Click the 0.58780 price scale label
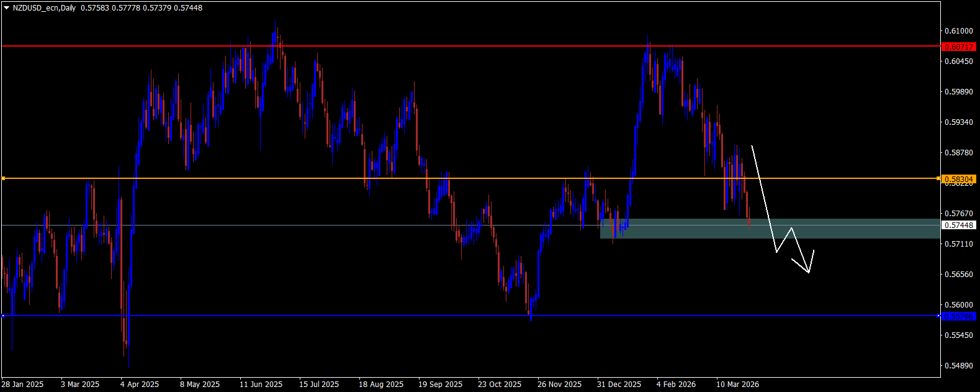Image resolution: width=980 pixels, height=392 pixels. (x=959, y=153)
